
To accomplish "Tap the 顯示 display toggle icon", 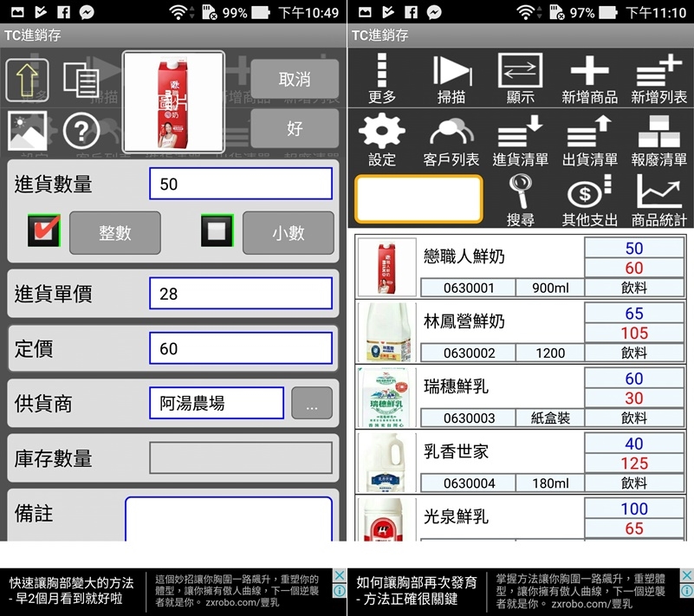I will coord(521,79).
